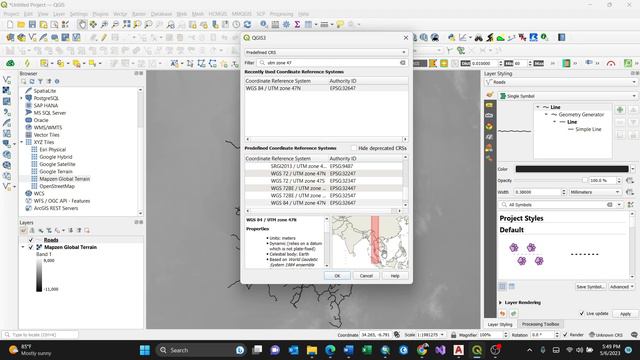The width and height of the screenshot is (640, 360).
Task: Click the Save Project icon
Action: point(32,24)
